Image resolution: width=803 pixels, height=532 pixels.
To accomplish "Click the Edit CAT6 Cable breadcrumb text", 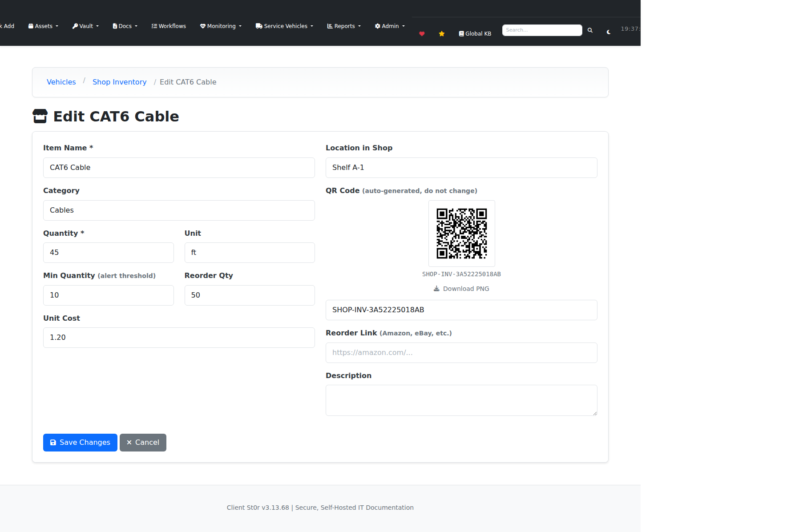I will click(x=188, y=82).
